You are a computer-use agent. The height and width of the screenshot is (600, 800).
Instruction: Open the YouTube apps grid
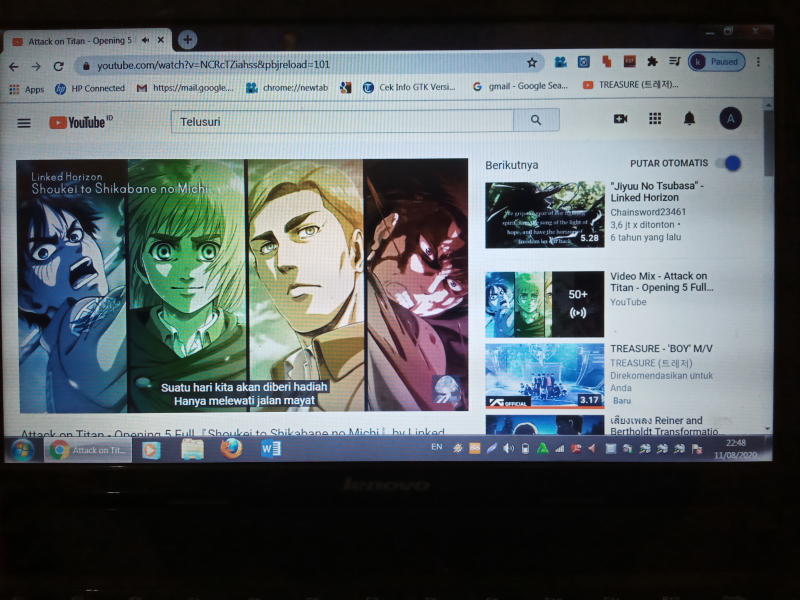tap(655, 119)
